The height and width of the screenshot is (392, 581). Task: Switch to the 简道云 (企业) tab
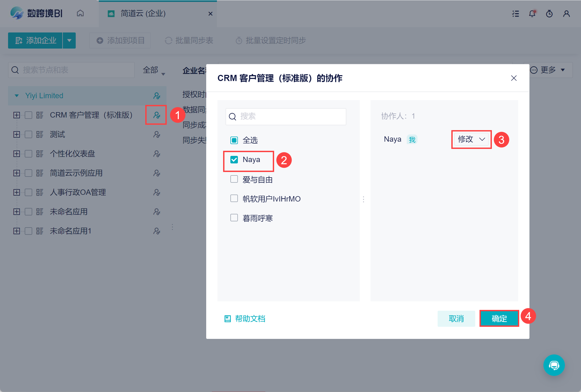pos(143,13)
